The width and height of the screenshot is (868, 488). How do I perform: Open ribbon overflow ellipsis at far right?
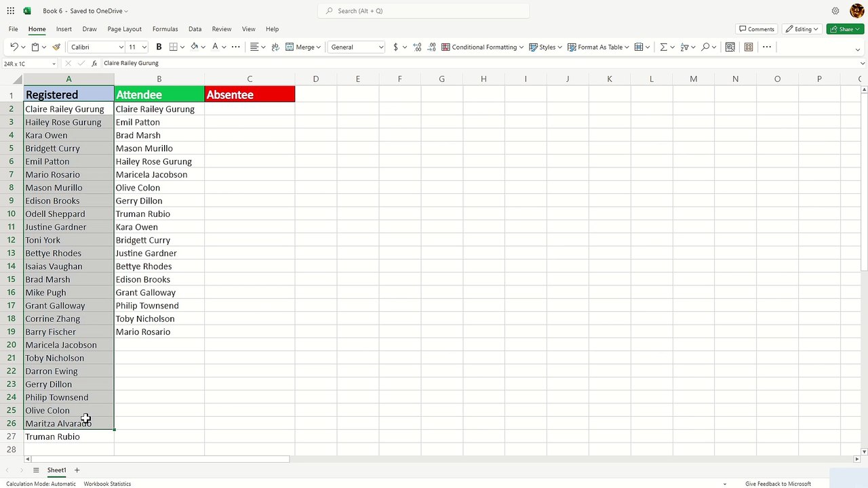pos(766,47)
